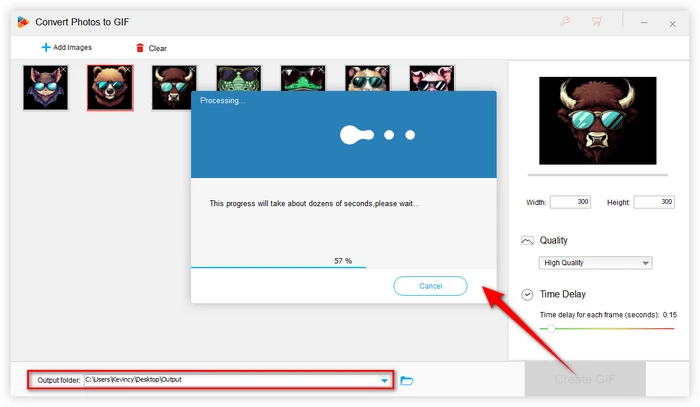Click the Add Images plus icon

click(x=46, y=47)
